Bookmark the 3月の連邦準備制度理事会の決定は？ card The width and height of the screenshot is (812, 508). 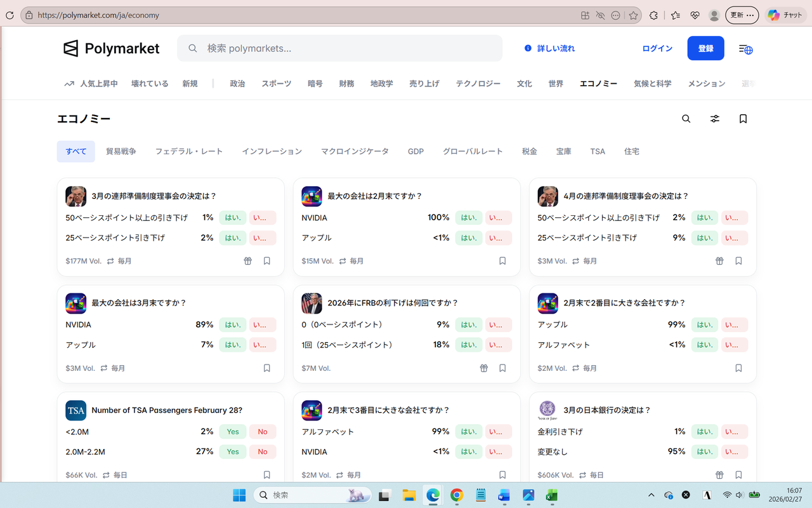[x=267, y=261]
